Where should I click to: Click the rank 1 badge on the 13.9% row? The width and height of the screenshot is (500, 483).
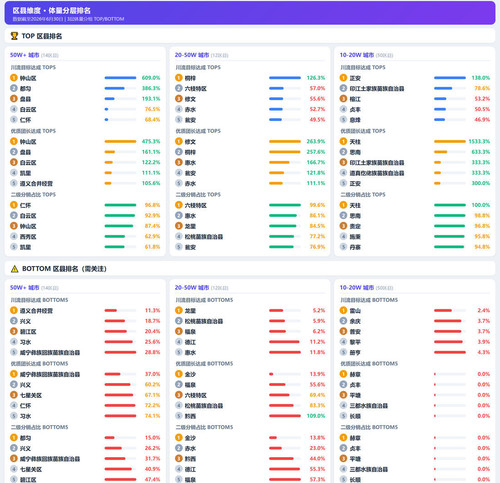tap(179, 374)
